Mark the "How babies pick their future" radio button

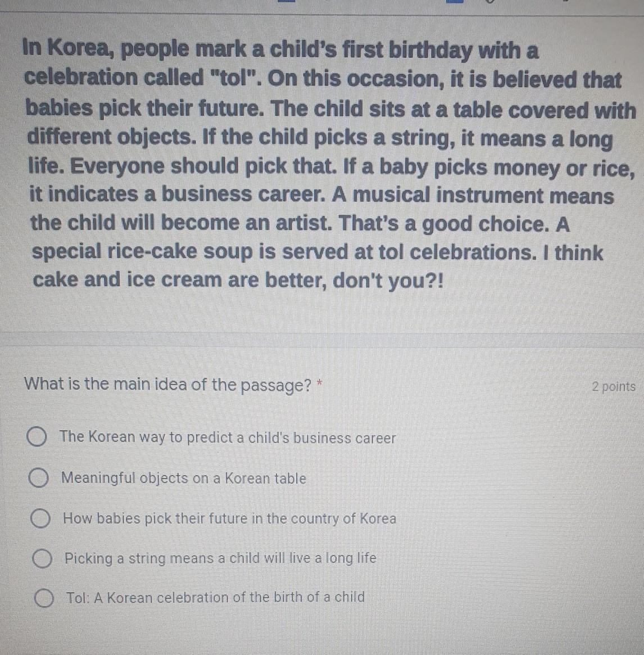click(x=40, y=518)
